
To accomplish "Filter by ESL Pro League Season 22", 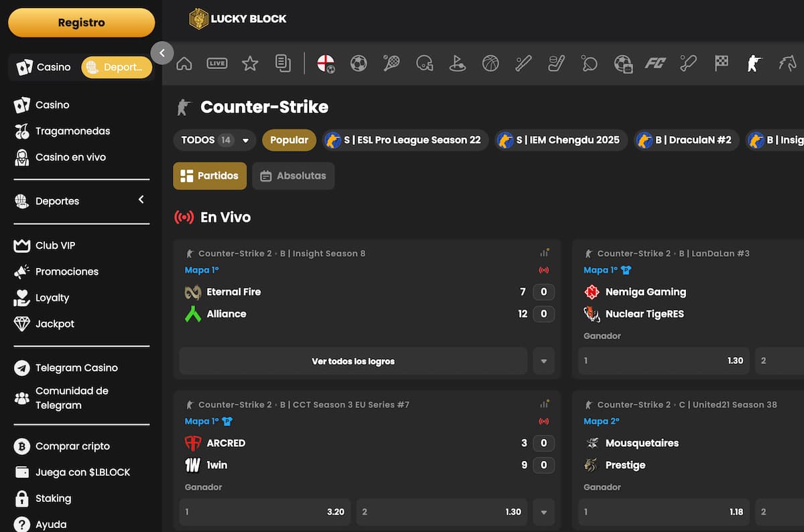I will pos(405,140).
